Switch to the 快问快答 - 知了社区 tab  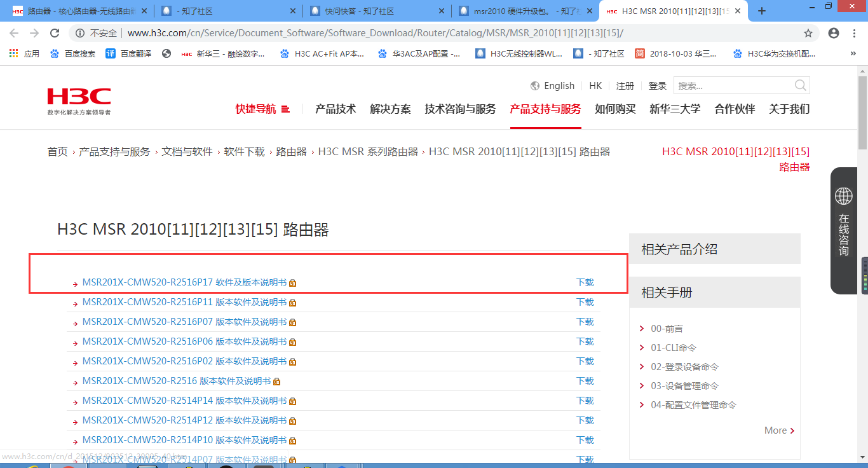376,11
